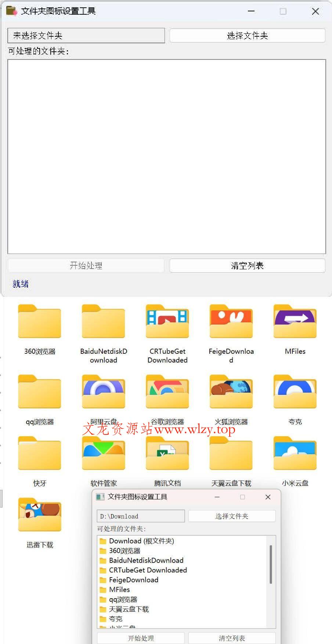The width and height of the screenshot is (332, 644).
Task: Select qq浏览器 row in the list
Action: (x=183, y=600)
